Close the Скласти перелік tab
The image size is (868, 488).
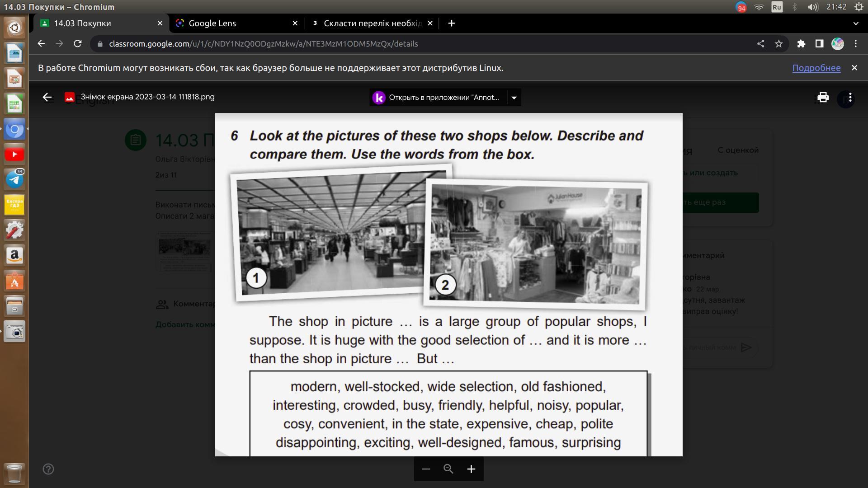(x=430, y=23)
